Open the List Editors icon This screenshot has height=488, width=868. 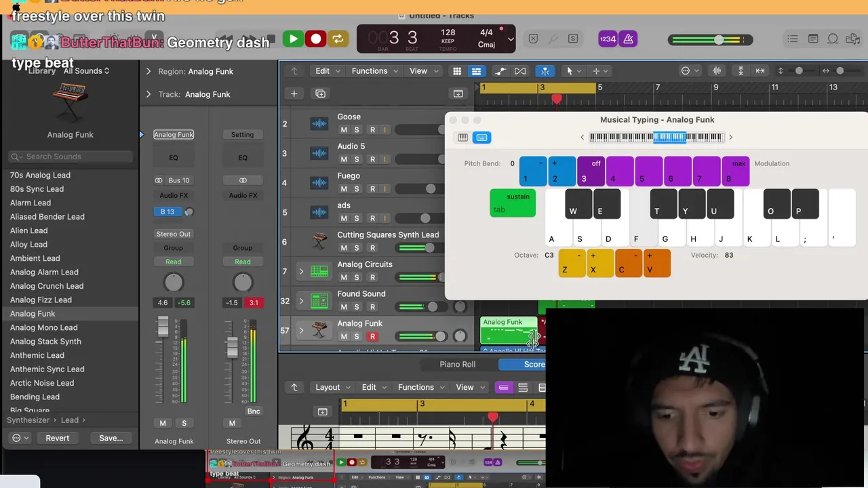tap(793, 39)
